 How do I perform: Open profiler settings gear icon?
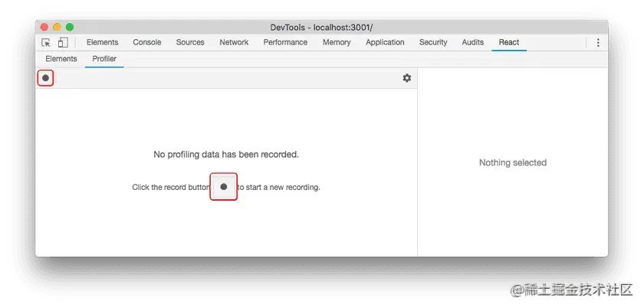click(x=406, y=78)
